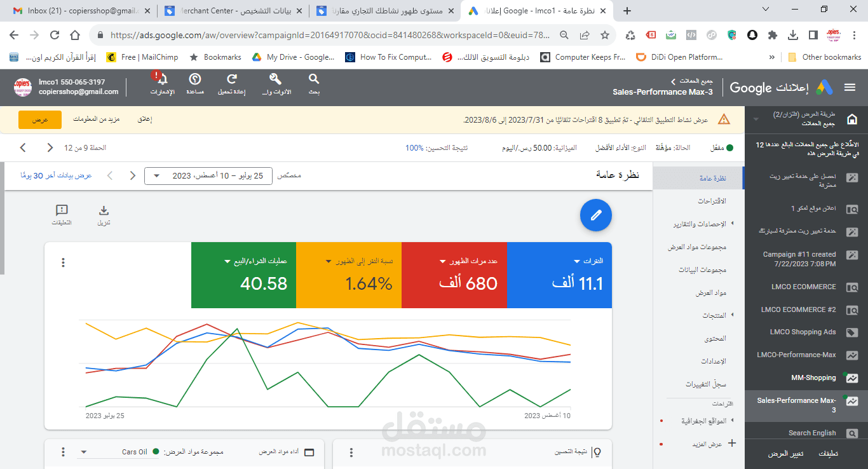Click the home icon in campaigns sidebar

852,119
